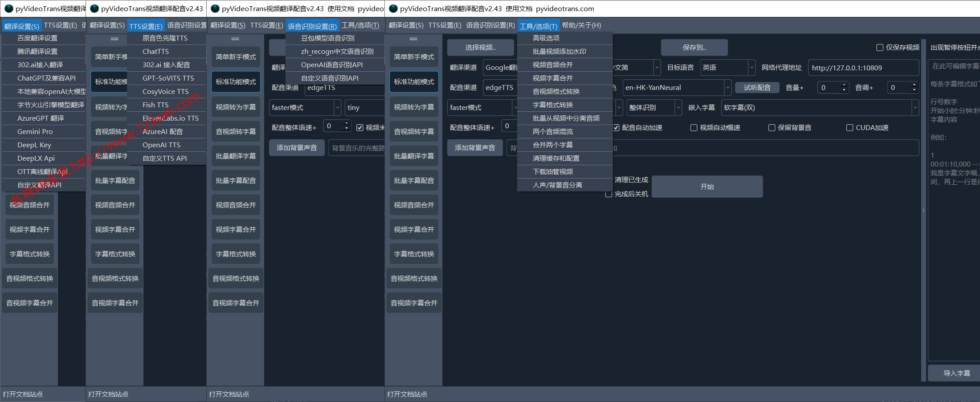Click the 导入字幕 button
980x402 pixels.
(x=957, y=373)
